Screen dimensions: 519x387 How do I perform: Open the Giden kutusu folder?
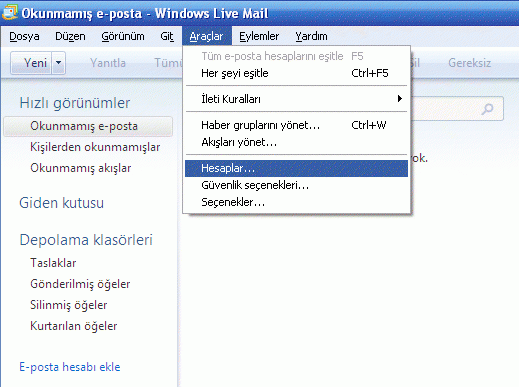point(62,203)
